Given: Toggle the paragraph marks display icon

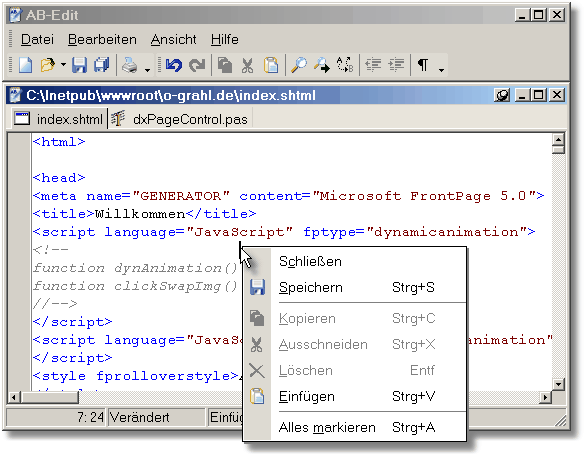Looking at the screenshot, I should 423,65.
